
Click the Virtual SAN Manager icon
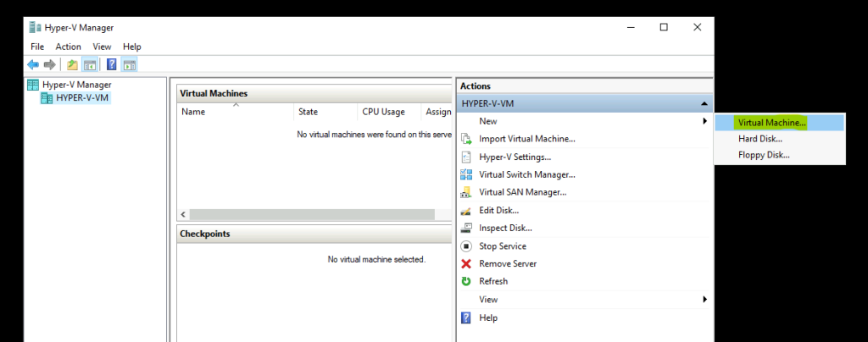click(466, 192)
